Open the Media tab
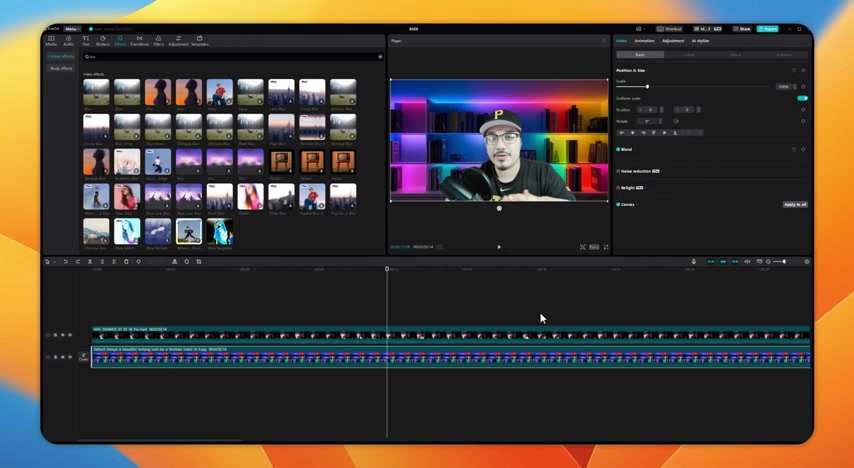854x468 pixels. (51, 41)
